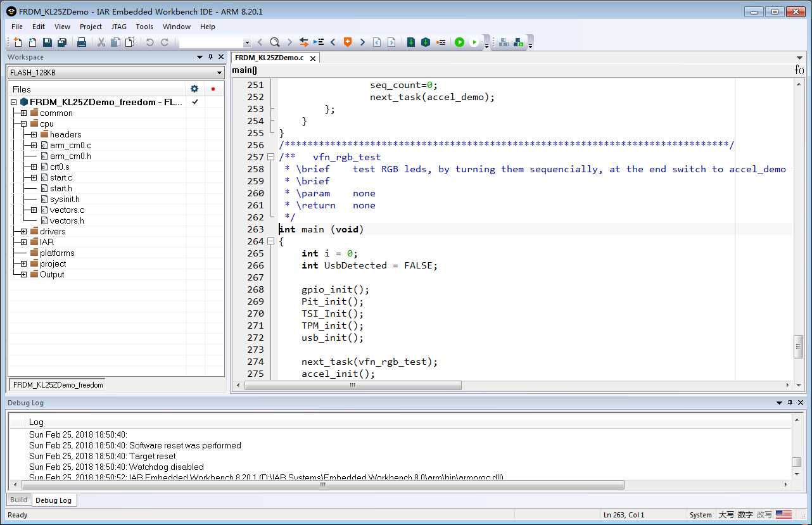The image size is (812, 525).
Task: Click the Go To line icon
Action: tap(319, 42)
